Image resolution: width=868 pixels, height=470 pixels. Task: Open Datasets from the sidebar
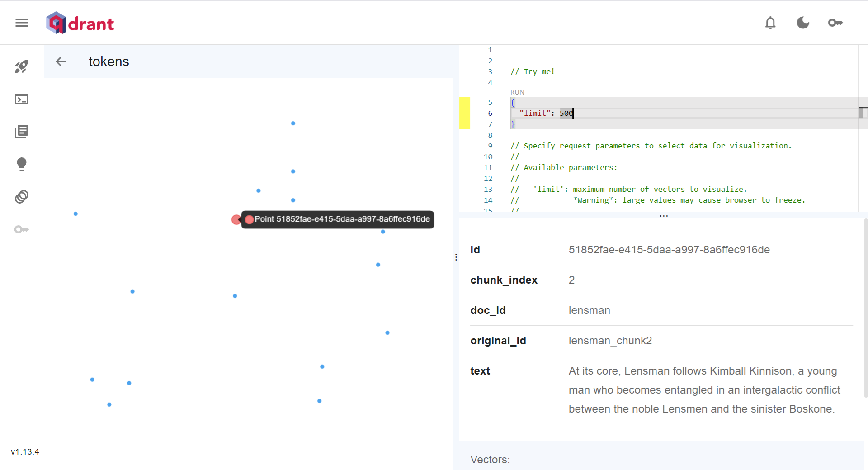(x=22, y=197)
